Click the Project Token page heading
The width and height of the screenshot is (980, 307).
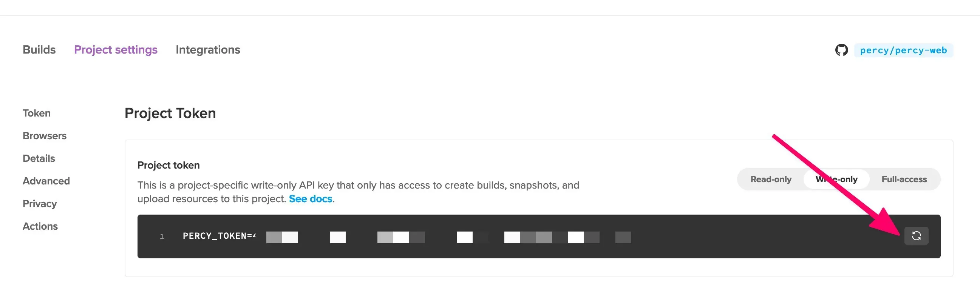[170, 113]
